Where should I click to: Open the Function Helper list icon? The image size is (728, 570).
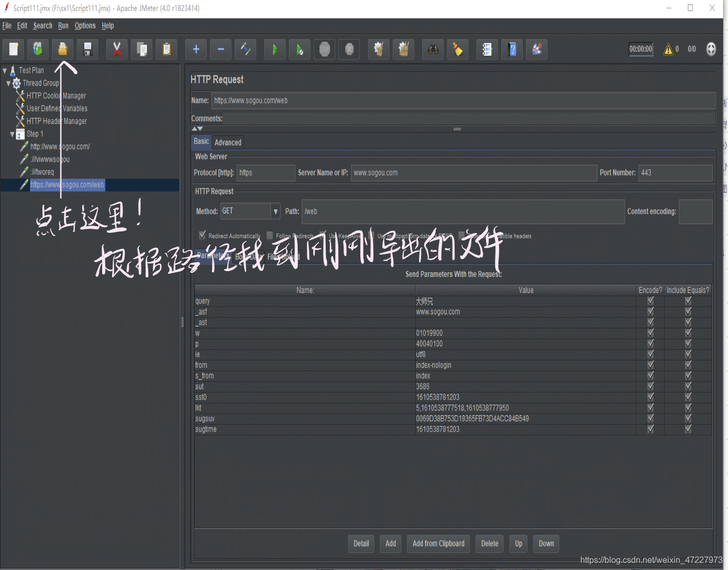pos(487,49)
